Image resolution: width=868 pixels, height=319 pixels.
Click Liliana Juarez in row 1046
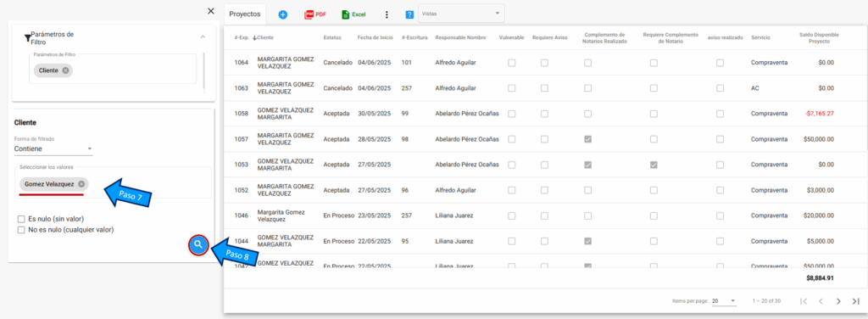pos(454,215)
